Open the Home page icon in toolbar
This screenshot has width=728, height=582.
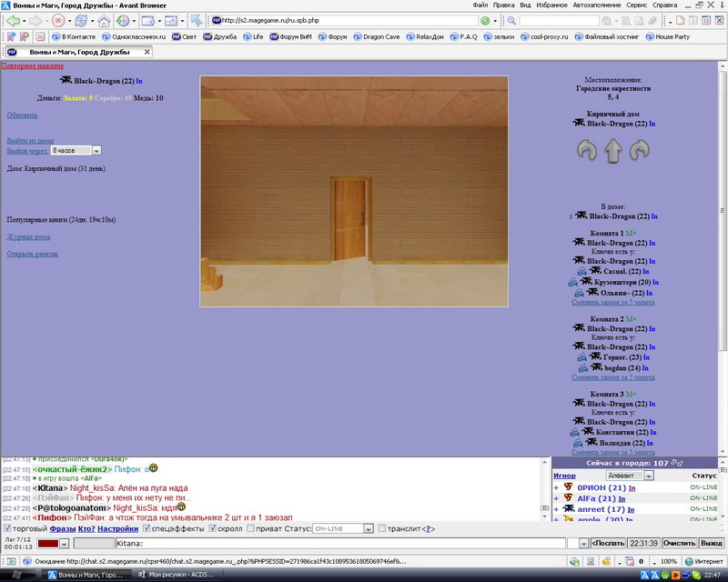tap(104, 21)
